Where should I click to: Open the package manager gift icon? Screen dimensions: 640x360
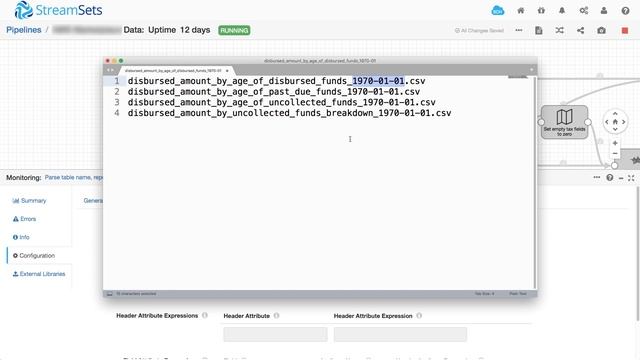click(541, 11)
